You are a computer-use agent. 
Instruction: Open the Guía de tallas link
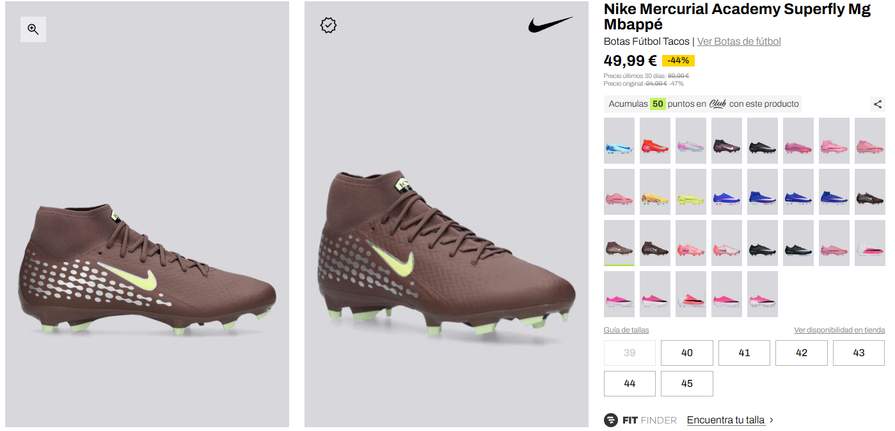click(x=626, y=330)
